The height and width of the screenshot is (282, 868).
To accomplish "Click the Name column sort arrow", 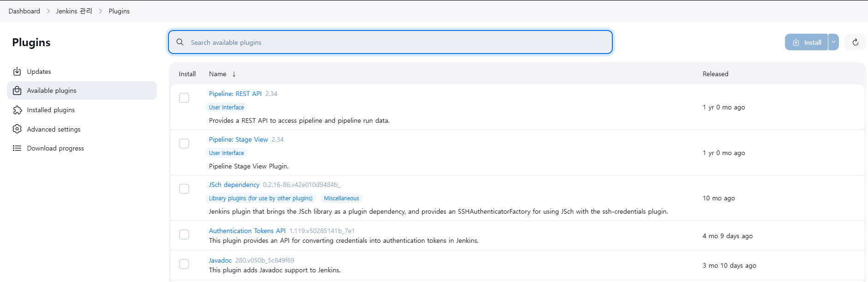I will click(234, 74).
